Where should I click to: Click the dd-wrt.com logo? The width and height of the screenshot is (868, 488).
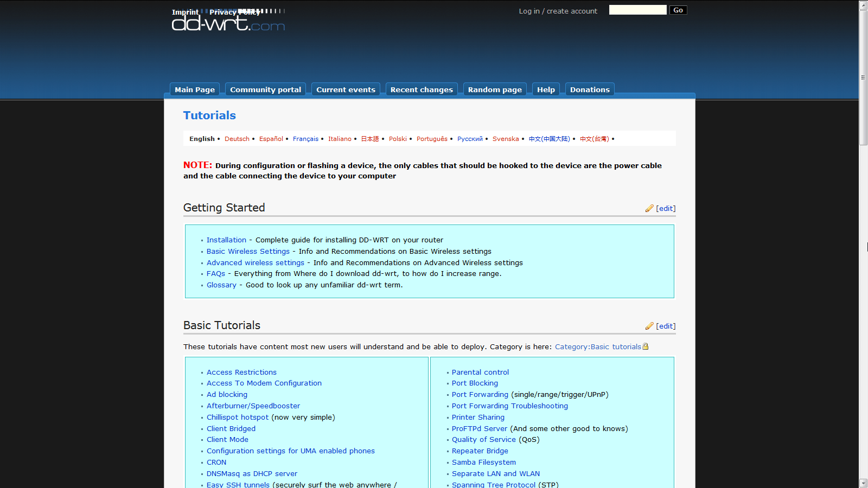coord(228,21)
